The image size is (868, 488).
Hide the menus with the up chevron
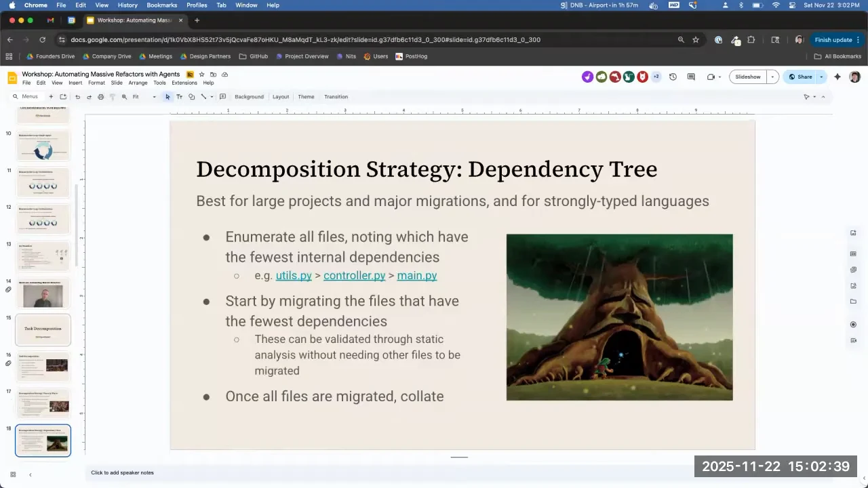pos(823,97)
